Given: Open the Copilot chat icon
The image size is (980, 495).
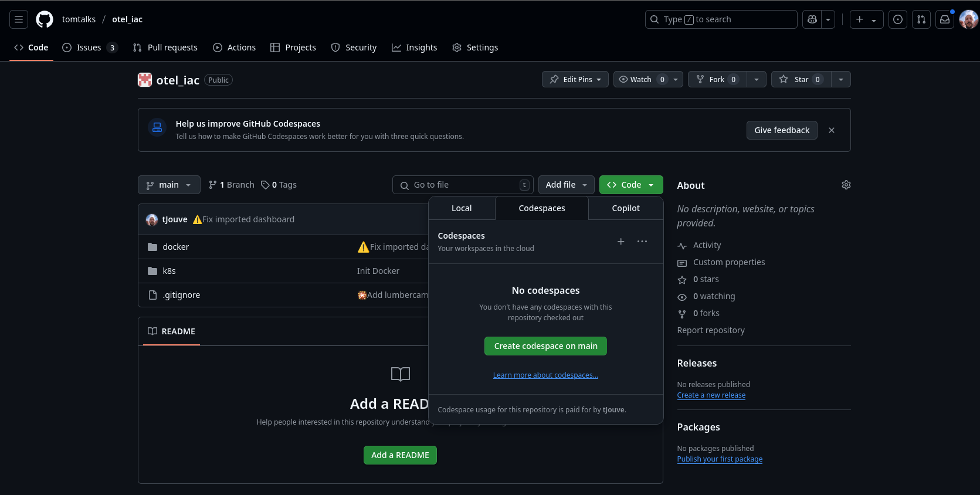Looking at the screenshot, I should 812,19.
